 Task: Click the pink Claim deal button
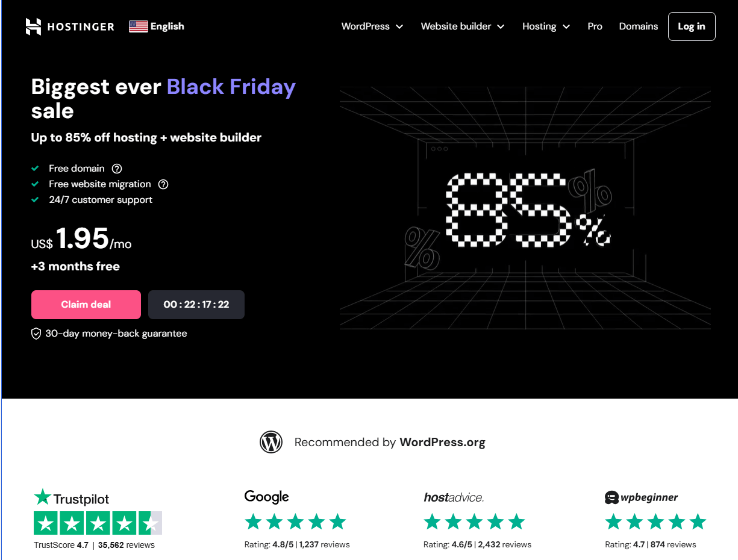coord(86,305)
